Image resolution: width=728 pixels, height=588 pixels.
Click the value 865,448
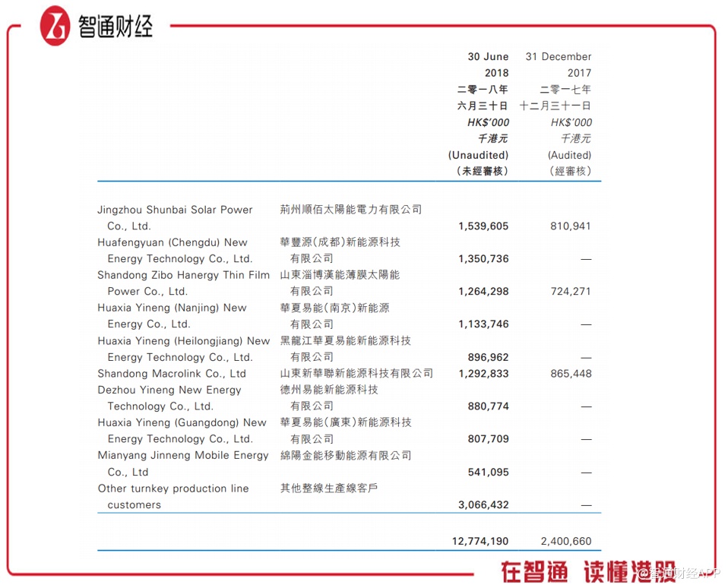tap(571, 374)
